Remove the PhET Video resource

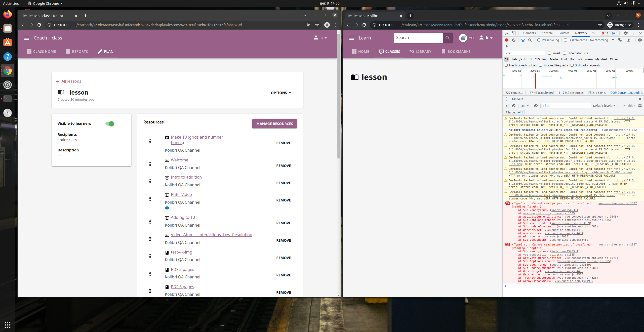pyautogui.click(x=284, y=200)
